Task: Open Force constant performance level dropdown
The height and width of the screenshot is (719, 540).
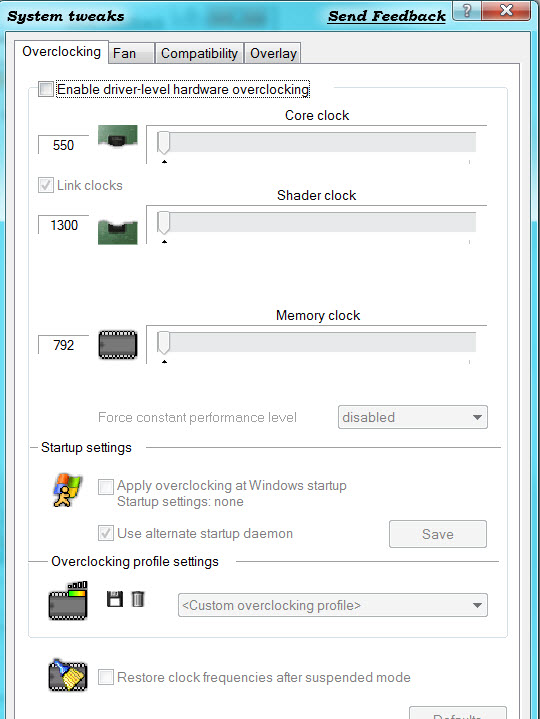Action: click(x=413, y=417)
